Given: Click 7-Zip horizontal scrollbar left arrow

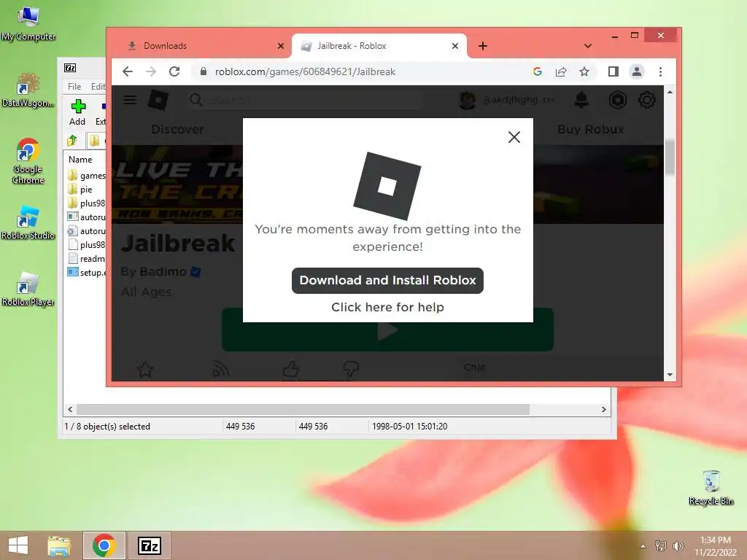Looking at the screenshot, I should pyautogui.click(x=71, y=410).
